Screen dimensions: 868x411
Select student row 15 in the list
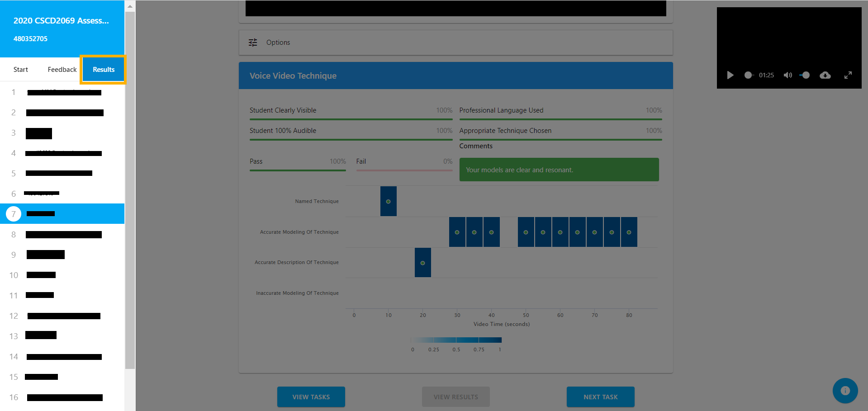pyautogui.click(x=62, y=377)
